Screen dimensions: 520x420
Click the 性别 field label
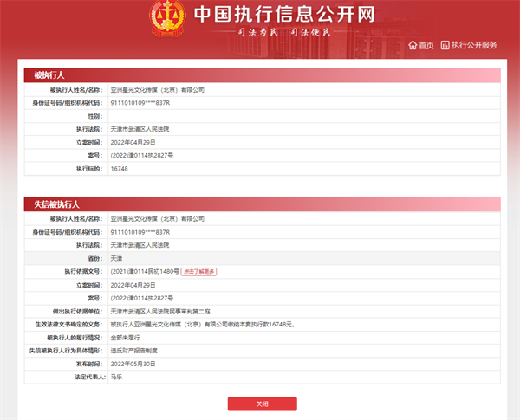pyautogui.click(x=95, y=116)
